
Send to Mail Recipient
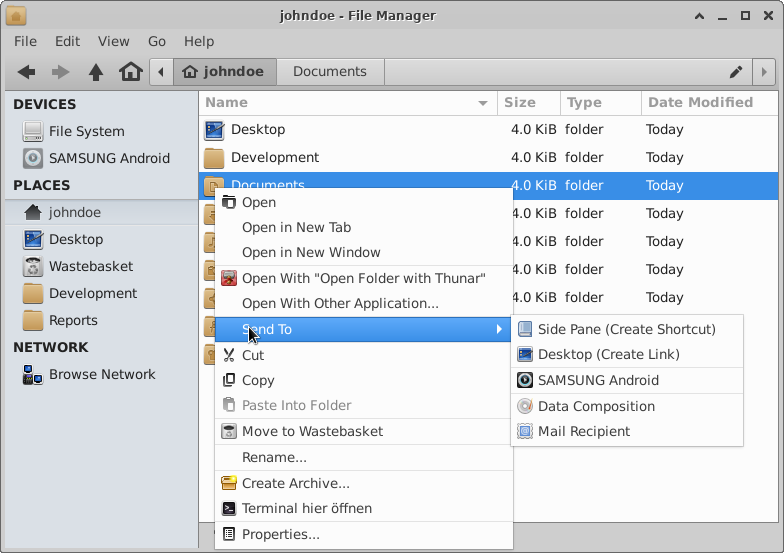[x=627, y=432]
